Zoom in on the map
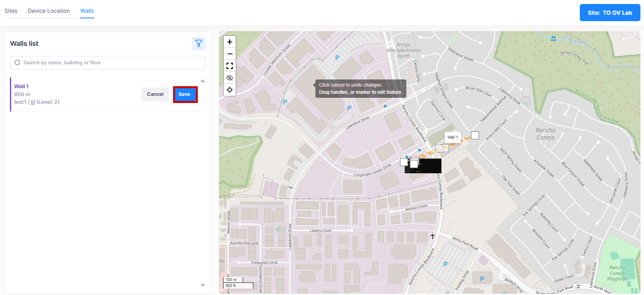644x295 pixels. click(230, 42)
